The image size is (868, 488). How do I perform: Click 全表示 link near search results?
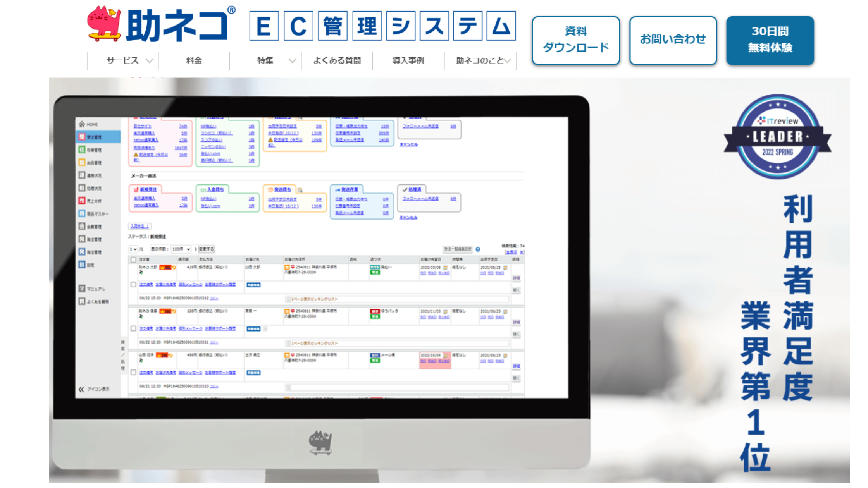coord(511,252)
